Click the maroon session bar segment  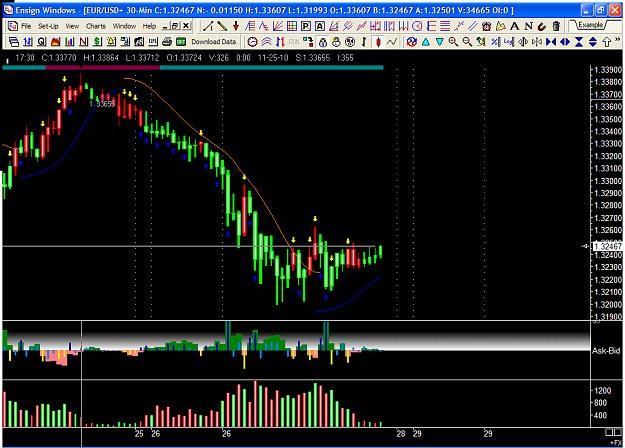coord(102,67)
